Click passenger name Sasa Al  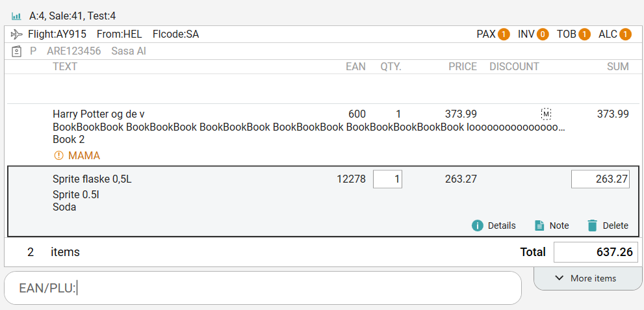point(129,51)
